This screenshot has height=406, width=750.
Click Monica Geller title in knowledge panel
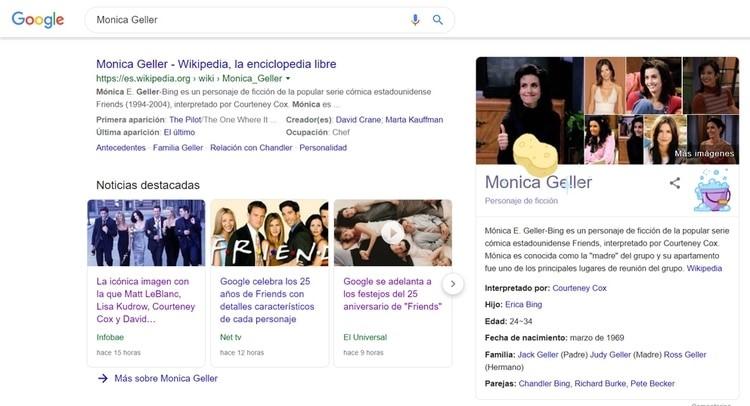pos(538,182)
